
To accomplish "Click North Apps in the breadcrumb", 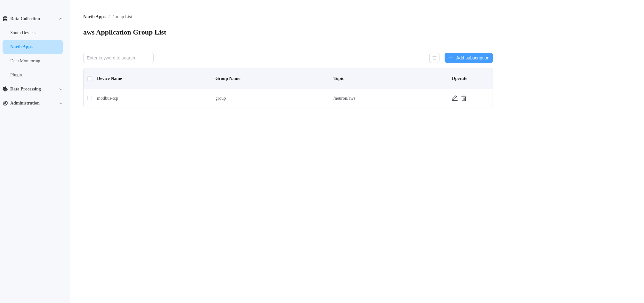I will 94,17.
